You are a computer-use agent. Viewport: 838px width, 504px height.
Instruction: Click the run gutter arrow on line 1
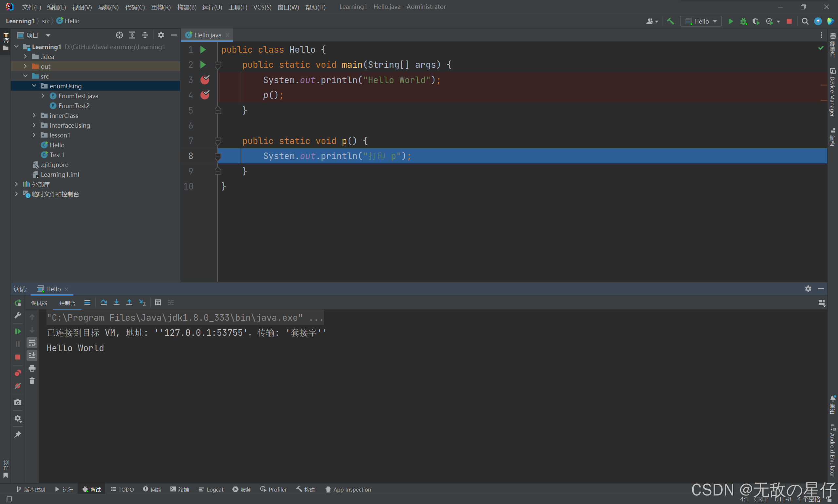[x=203, y=50]
